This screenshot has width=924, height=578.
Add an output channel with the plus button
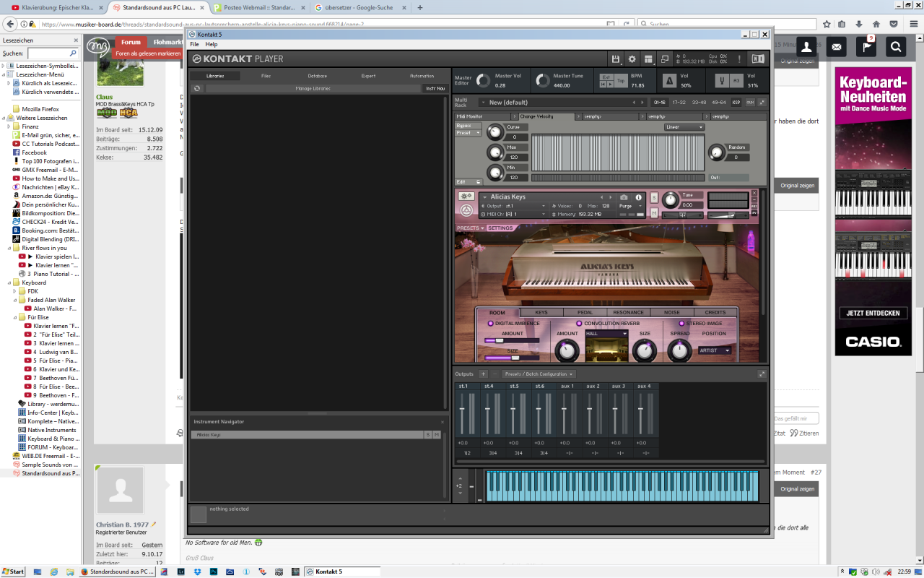pos(484,374)
